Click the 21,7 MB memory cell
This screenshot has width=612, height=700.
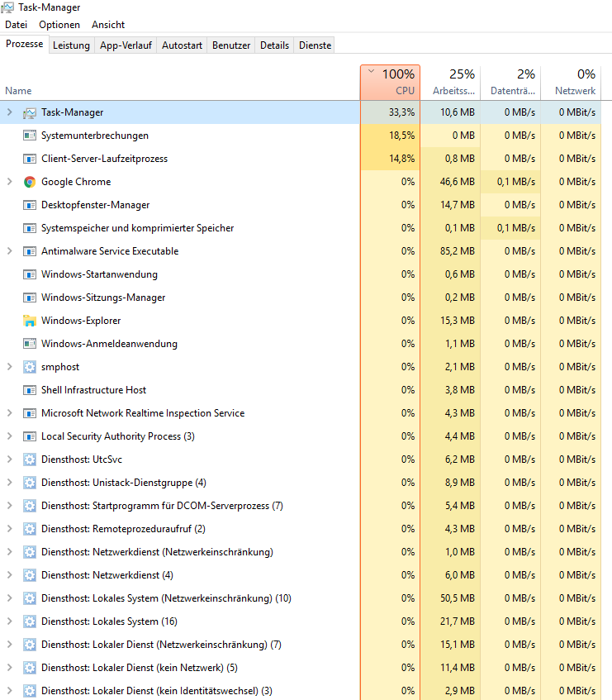click(x=450, y=621)
